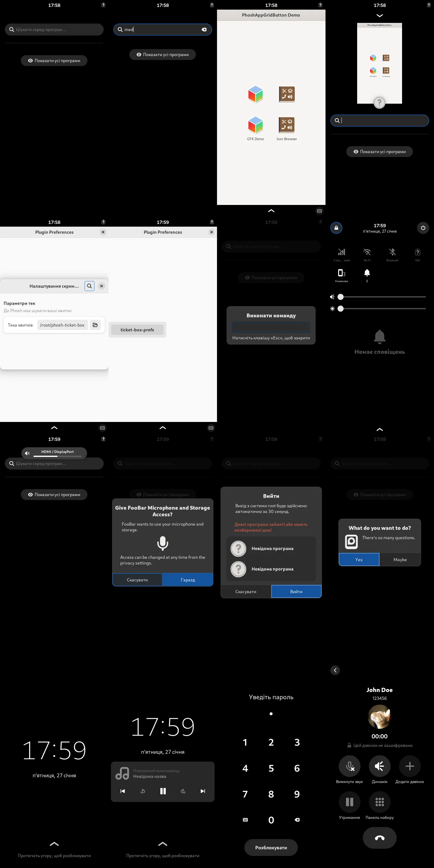Click the folder browse icon beside /root/phosh-ticket-box
Screen dimensions: 434x868
[x=95, y=325]
